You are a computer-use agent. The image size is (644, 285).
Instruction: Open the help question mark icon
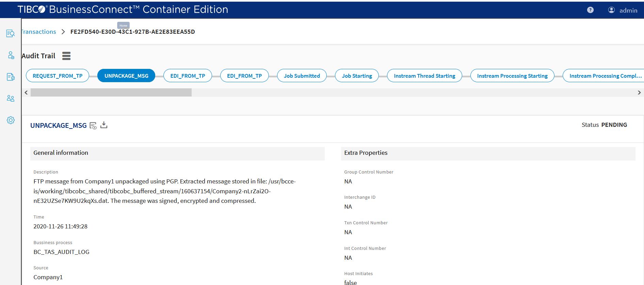pos(590,10)
